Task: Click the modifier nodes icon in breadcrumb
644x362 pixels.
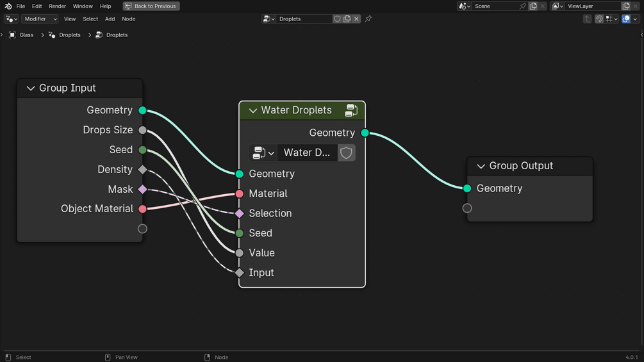Action: (x=52, y=35)
